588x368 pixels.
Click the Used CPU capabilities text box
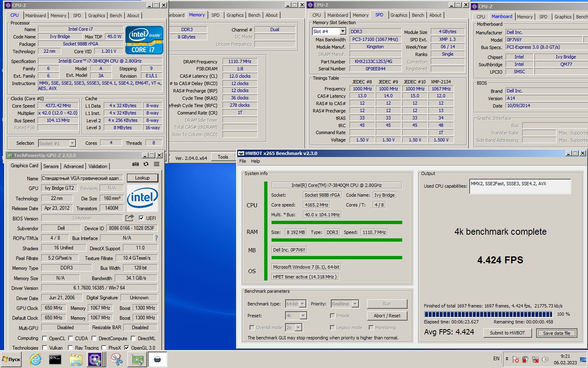[520, 186]
